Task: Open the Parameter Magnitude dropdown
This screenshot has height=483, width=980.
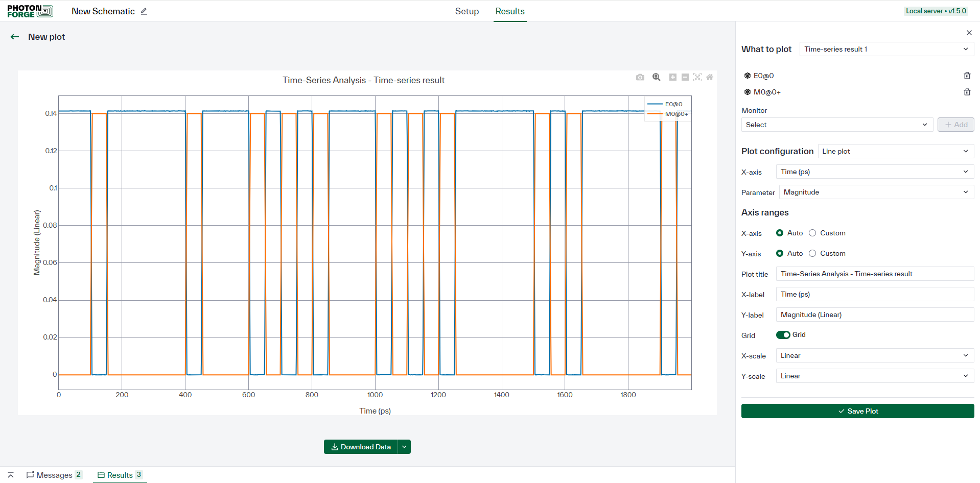Action: click(x=876, y=192)
